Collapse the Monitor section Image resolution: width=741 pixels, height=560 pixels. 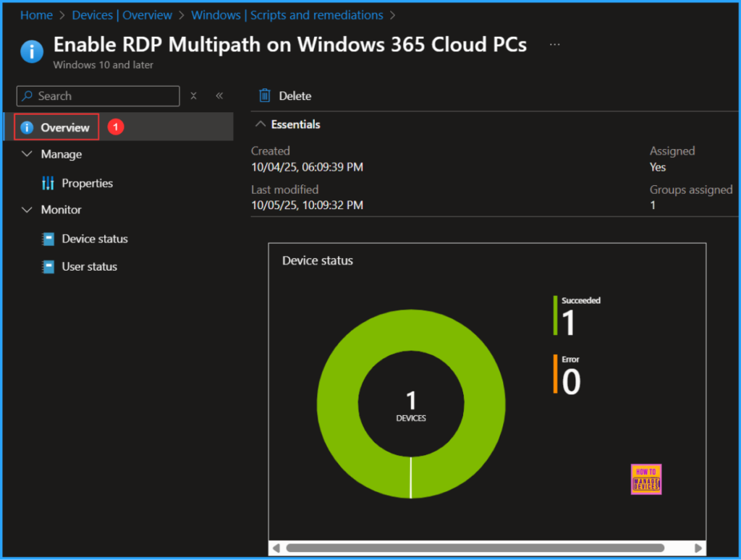(x=27, y=210)
